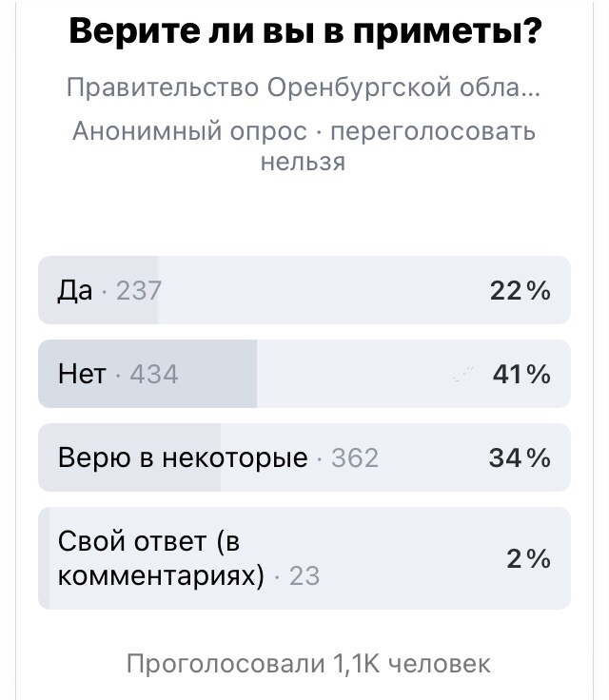Open the Правительство Оренбургской области author link
The image size is (609, 700).
(x=304, y=88)
